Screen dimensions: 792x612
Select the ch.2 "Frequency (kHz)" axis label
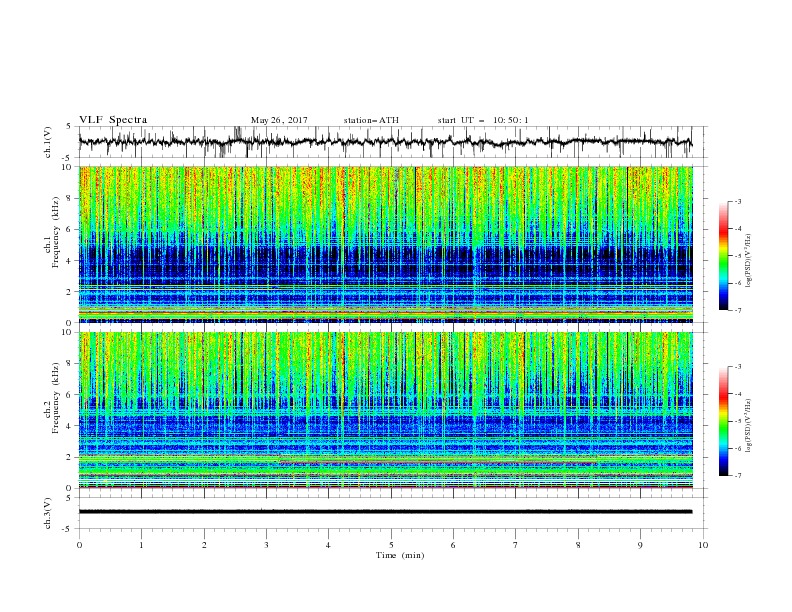click(x=55, y=397)
